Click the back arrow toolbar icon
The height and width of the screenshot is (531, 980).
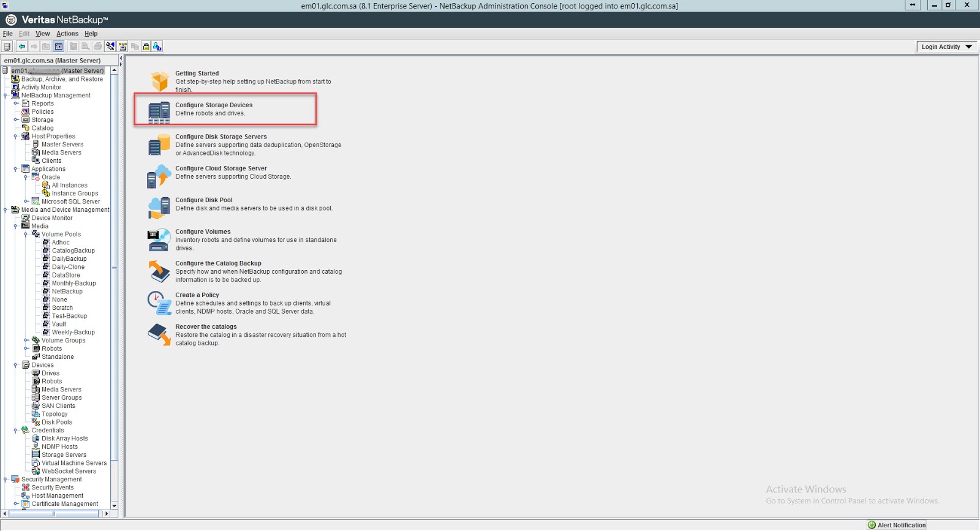click(22, 47)
